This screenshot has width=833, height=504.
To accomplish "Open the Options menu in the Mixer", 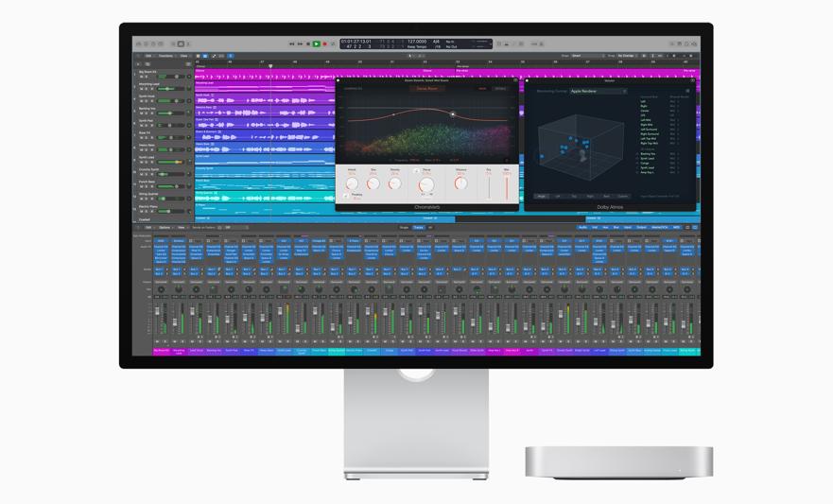I will pyautogui.click(x=165, y=227).
